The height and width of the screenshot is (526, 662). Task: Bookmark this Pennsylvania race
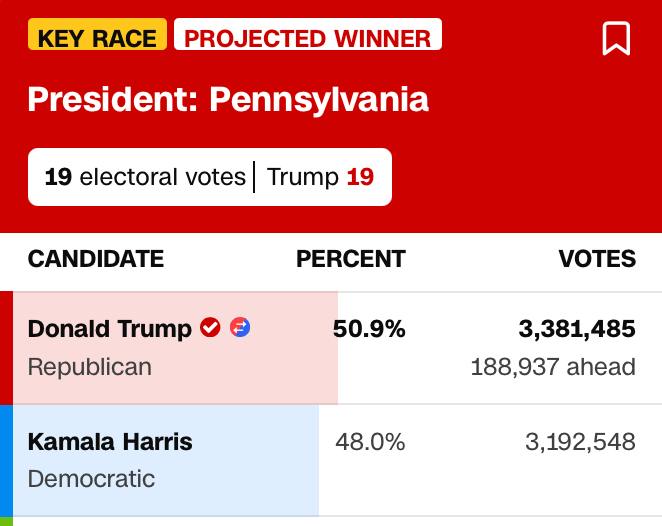click(x=616, y=39)
